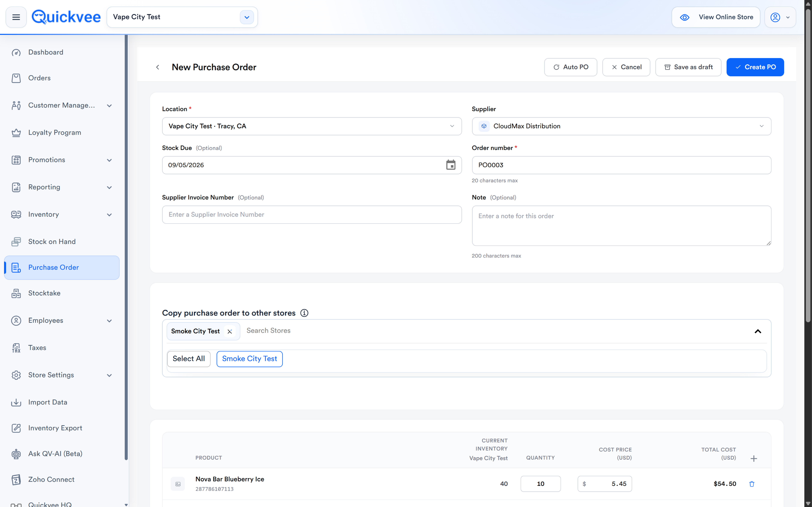This screenshot has width=812, height=507.
Task: Remove the Smoke City Test chip
Action: tap(230, 332)
